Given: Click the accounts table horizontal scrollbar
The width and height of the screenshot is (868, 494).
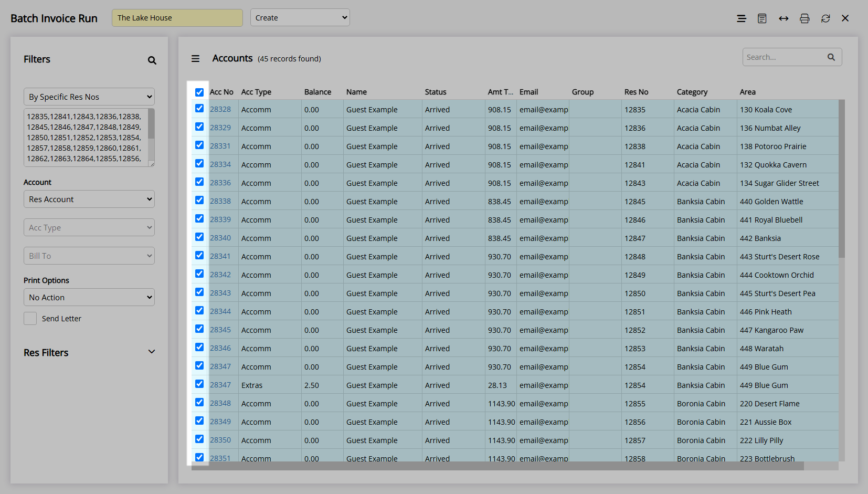Looking at the screenshot, I should click(x=497, y=466).
